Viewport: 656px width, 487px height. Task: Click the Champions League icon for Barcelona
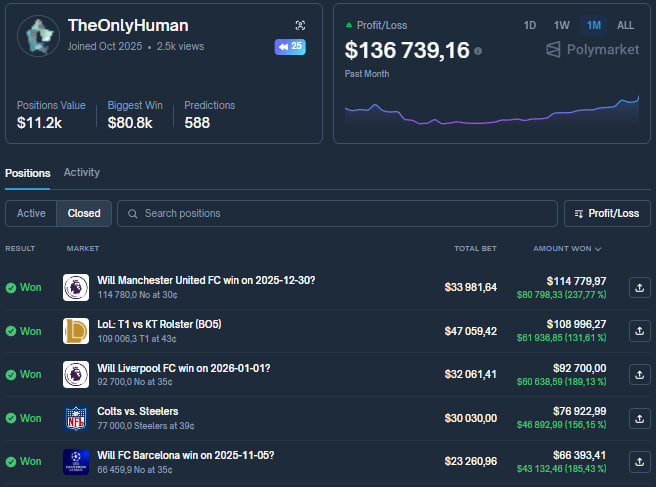[76, 462]
